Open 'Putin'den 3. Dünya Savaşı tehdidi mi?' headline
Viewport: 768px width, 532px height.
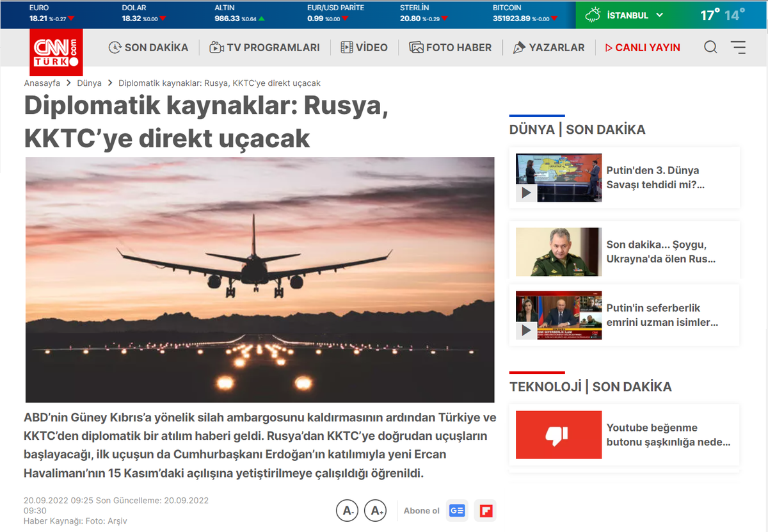[655, 178]
